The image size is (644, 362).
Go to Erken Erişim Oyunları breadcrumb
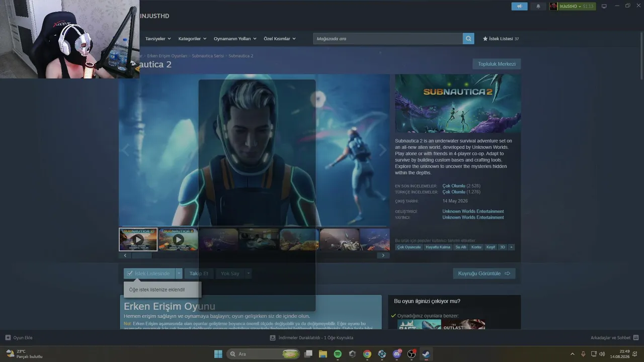click(167, 56)
